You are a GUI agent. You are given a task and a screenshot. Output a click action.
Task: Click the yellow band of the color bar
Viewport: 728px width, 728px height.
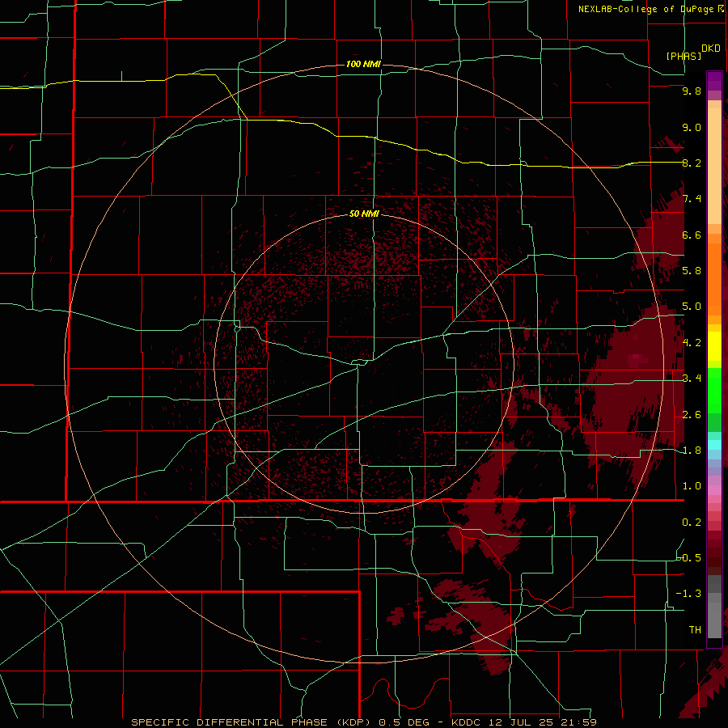coord(714,346)
